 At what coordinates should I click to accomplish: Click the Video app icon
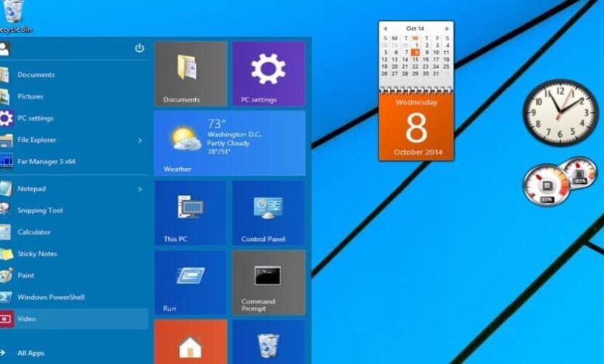[x=6, y=318]
